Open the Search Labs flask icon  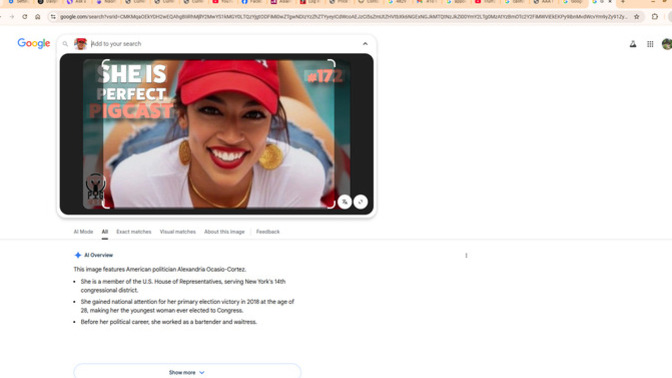(633, 44)
